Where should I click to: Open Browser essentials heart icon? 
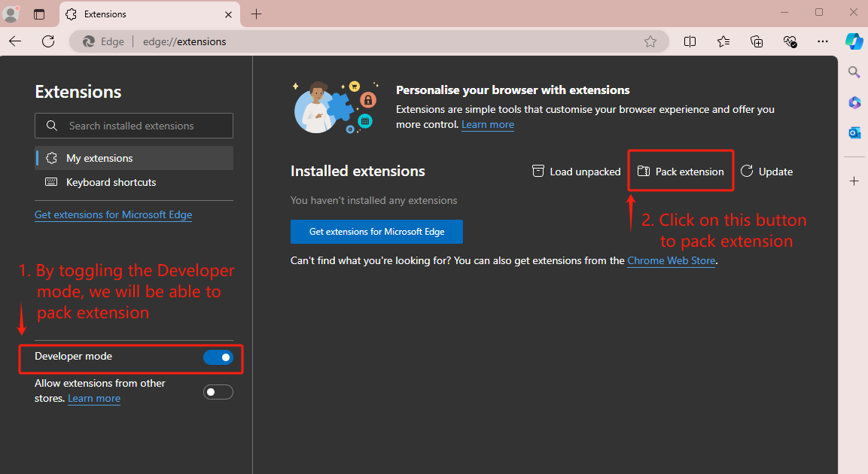(x=790, y=41)
